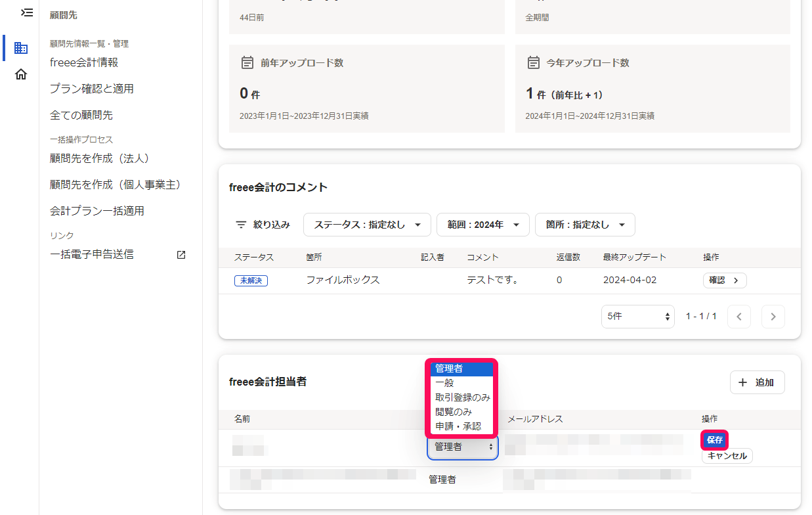This screenshot has height=515, width=812.
Task: Save the role change with 保存
Action: [715, 439]
